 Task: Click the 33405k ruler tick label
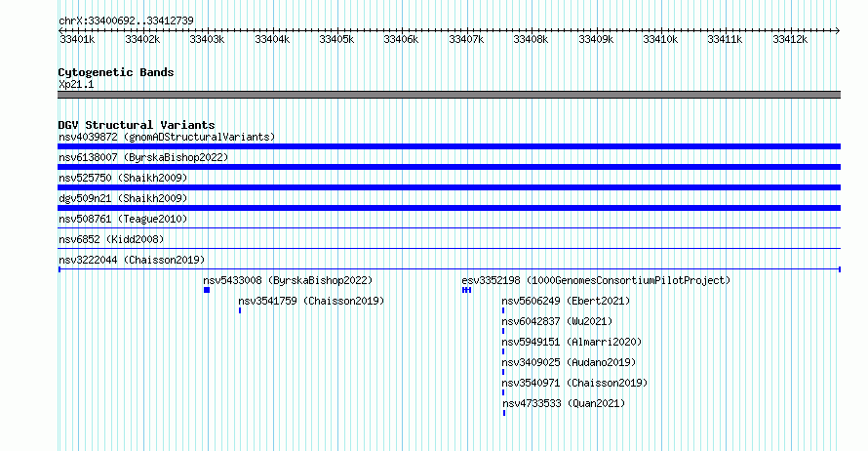click(336, 39)
